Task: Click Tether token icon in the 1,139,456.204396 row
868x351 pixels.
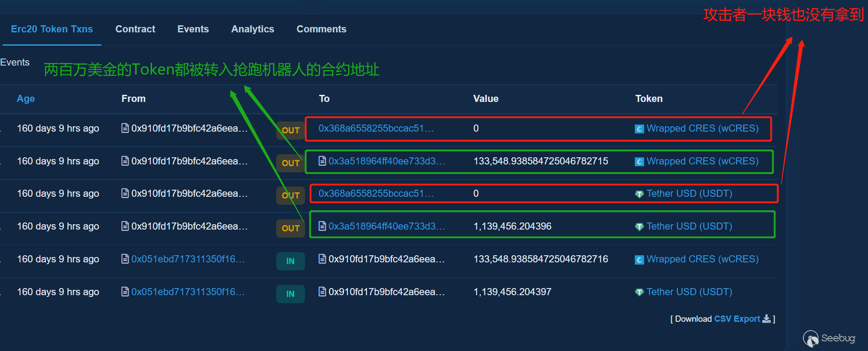Action: click(x=639, y=227)
